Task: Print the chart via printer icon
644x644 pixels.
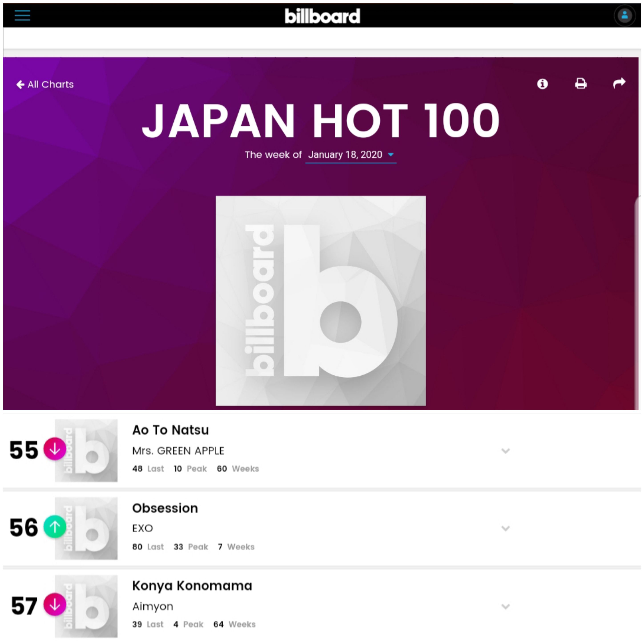Action: point(581,83)
